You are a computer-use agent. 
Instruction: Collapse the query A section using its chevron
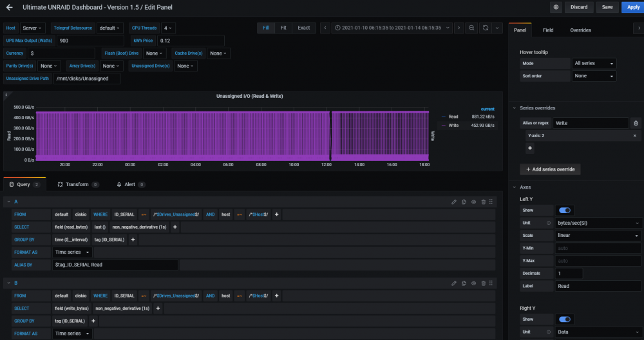pos(8,202)
